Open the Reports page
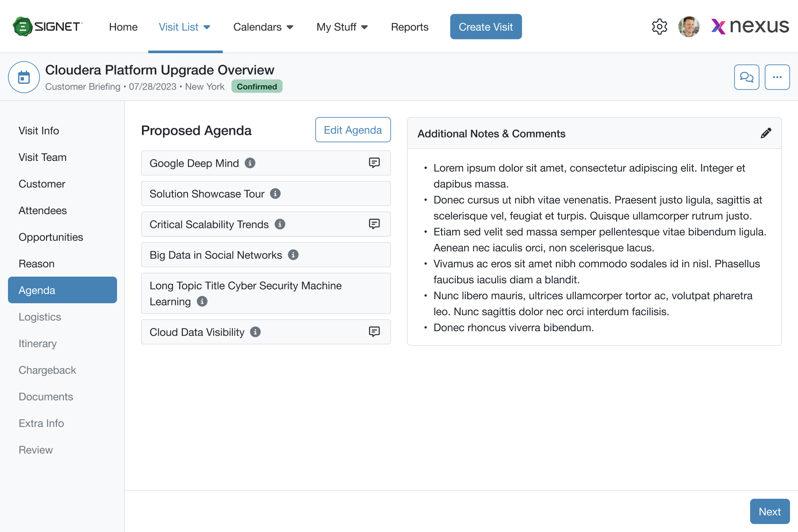Image resolution: width=798 pixels, height=532 pixels. coord(410,27)
